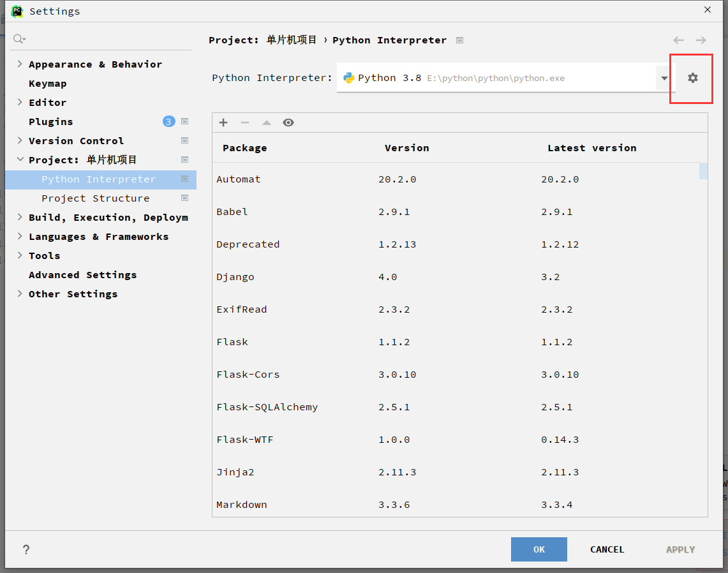Install a new package with the plus icon
This screenshot has width=728, height=573.
(223, 122)
